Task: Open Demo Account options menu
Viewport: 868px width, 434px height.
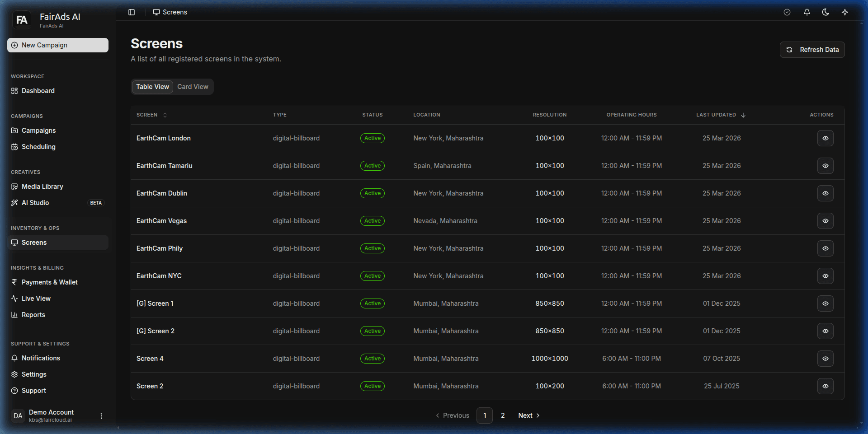Action: click(101, 416)
